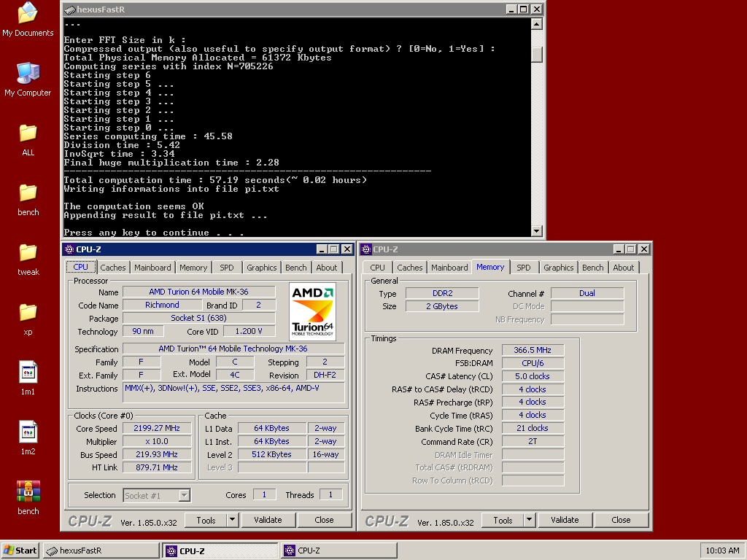The image size is (747, 560).
Task: Click the DRAM Frequency 366.5 MHz value
Action: point(533,351)
